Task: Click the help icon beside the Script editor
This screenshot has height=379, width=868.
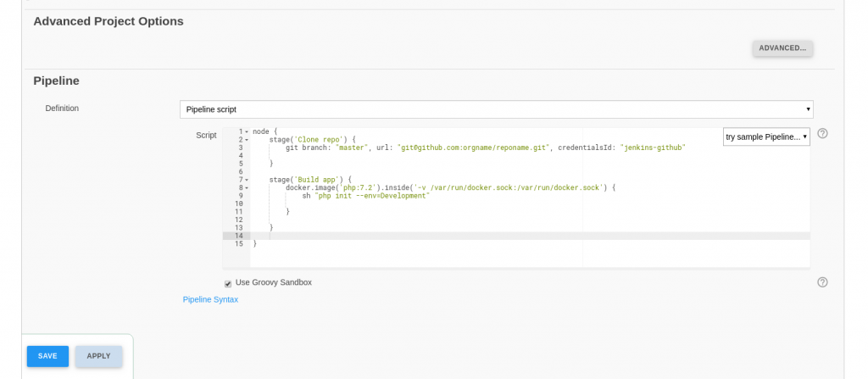Action: 821,134
